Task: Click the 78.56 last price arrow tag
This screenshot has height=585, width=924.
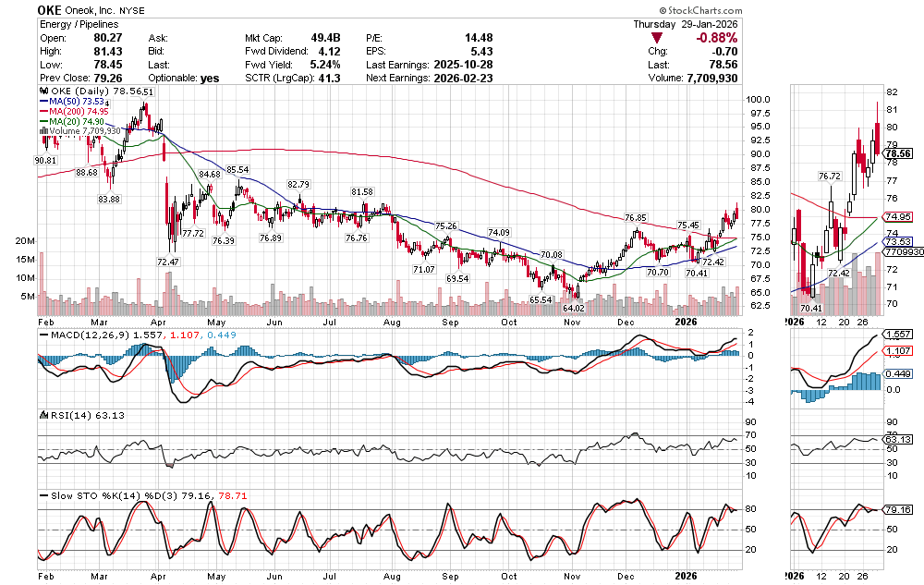Action: click(898, 153)
